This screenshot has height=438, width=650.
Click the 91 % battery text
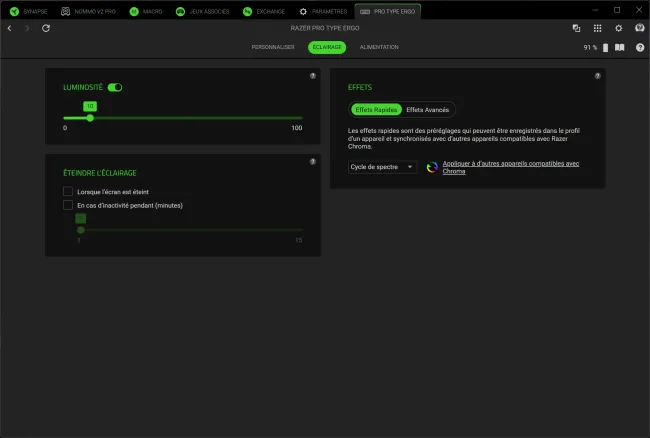coord(590,48)
